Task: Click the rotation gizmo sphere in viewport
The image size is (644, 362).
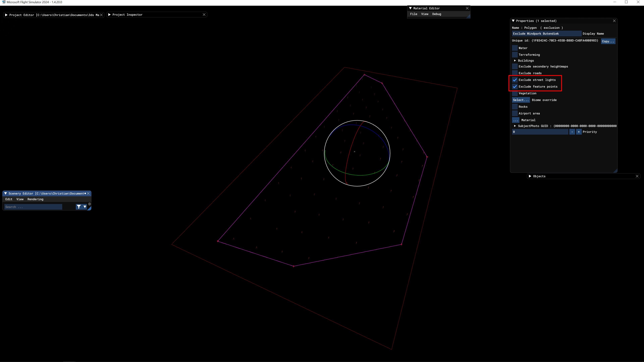Action: 357,153
